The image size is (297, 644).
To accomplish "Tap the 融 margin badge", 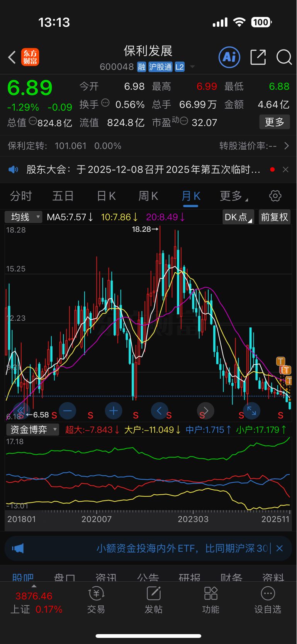I will 141,67.
